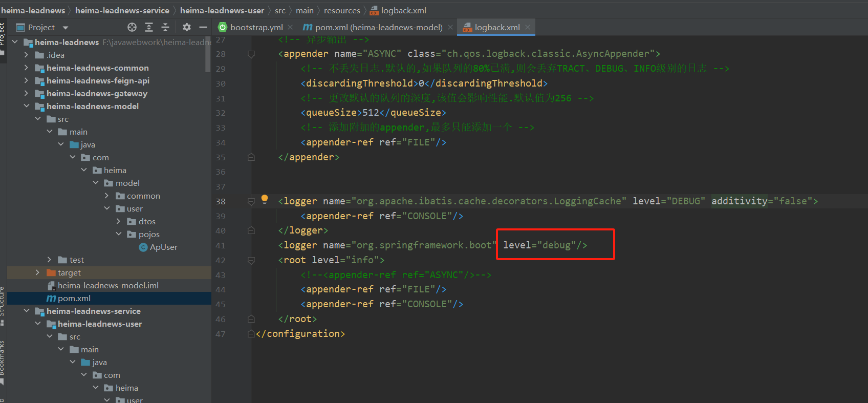This screenshot has height=403, width=868.
Task: Expand the test folder
Action: pos(49,260)
